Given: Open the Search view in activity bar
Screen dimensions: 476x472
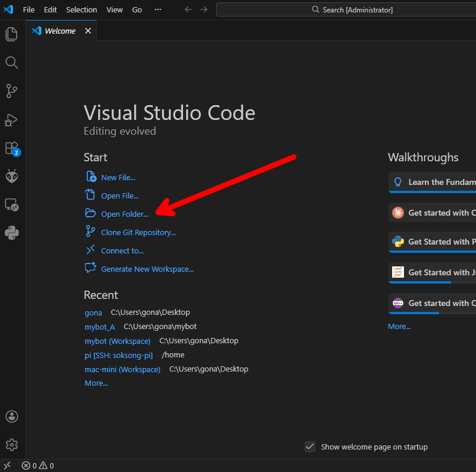Looking at the screenshot, I should [x=12, y=63].
